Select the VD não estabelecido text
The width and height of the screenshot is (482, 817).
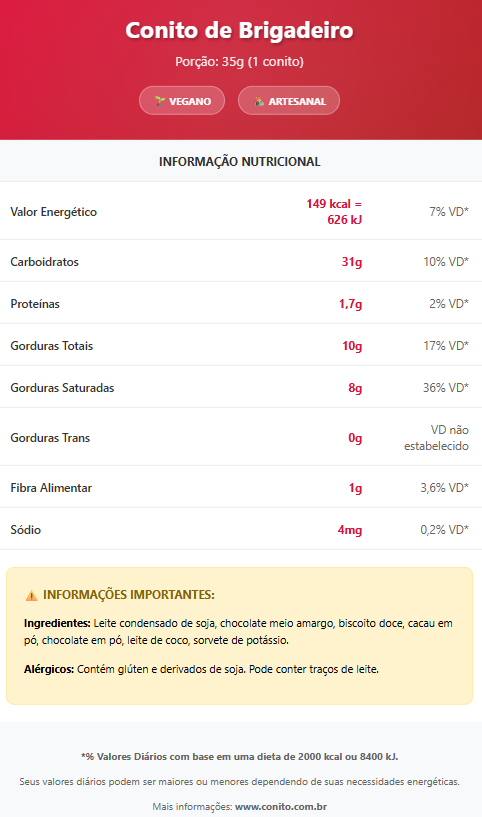(x=437, y=438)
